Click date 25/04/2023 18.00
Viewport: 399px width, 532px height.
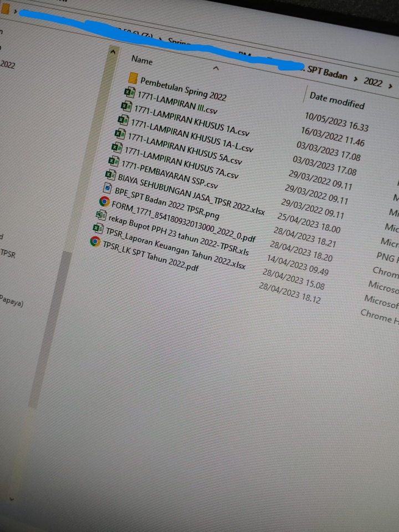coord(309,223)
